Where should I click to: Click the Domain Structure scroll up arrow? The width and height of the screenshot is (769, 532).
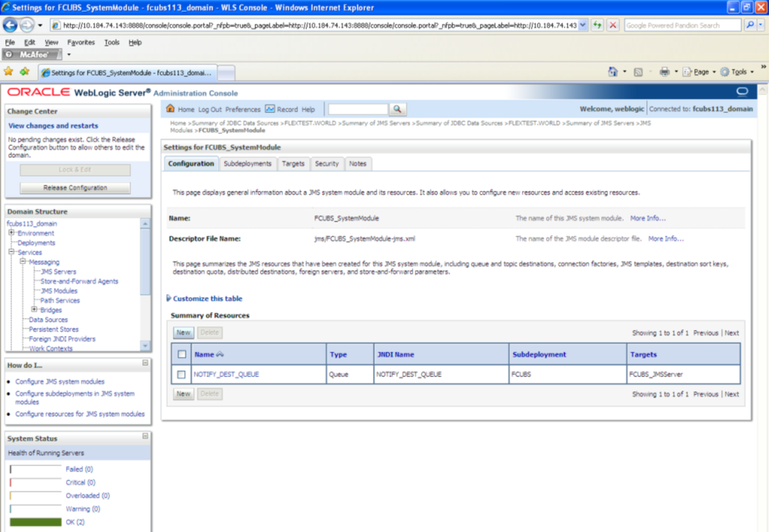pyautogui.click(x=145, y=224)
